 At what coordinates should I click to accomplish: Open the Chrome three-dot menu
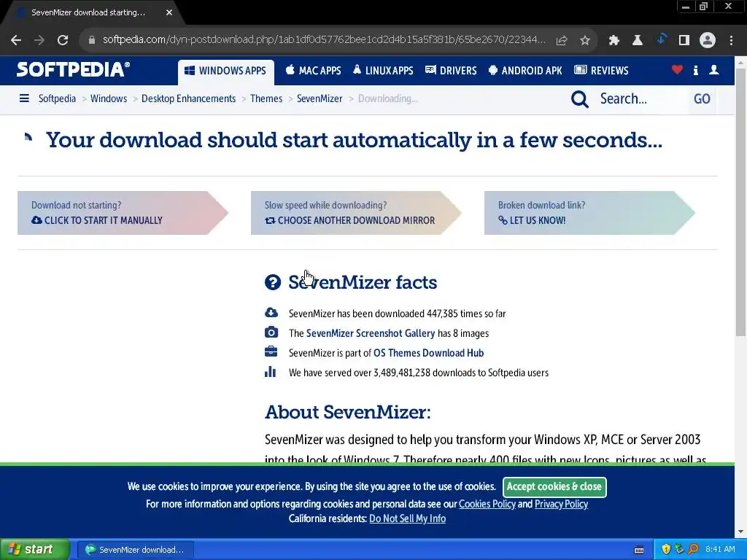(731, 40)
